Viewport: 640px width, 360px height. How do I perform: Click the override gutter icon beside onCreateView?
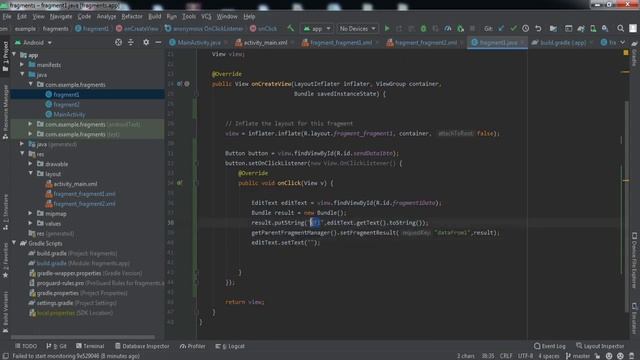click(x=180, y=84)
